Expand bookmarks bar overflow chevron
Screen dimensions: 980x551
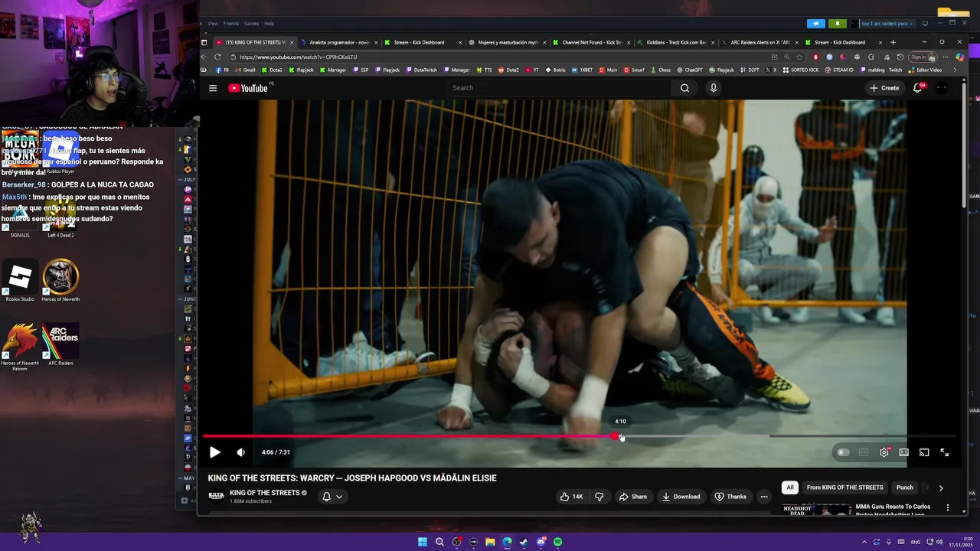click(955, 70)
